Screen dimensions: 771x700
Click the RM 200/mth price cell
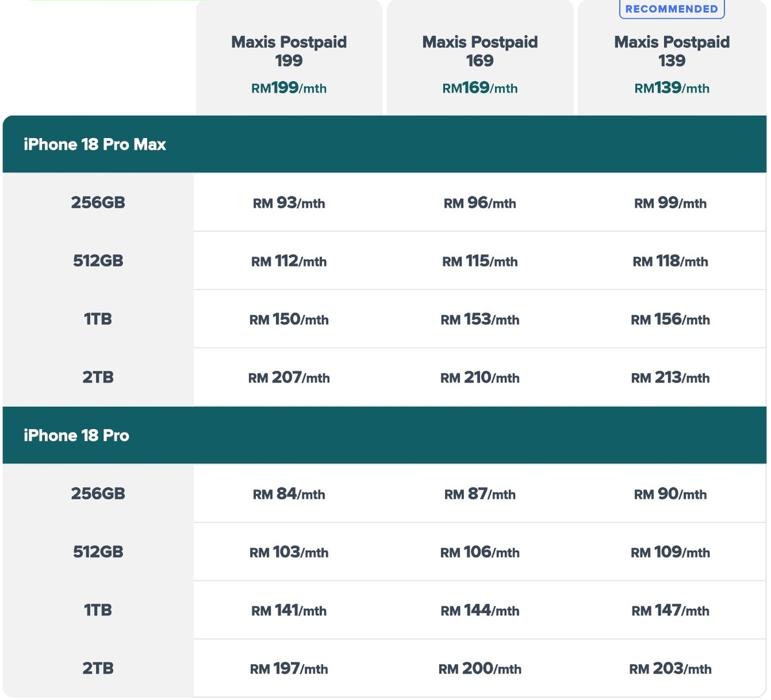480,668
